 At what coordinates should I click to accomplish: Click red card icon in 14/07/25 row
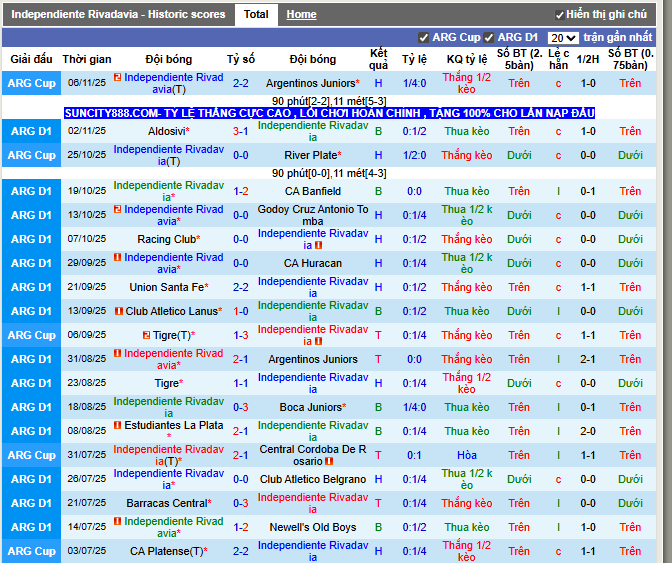pyautogui.click(x=117, y=521)
